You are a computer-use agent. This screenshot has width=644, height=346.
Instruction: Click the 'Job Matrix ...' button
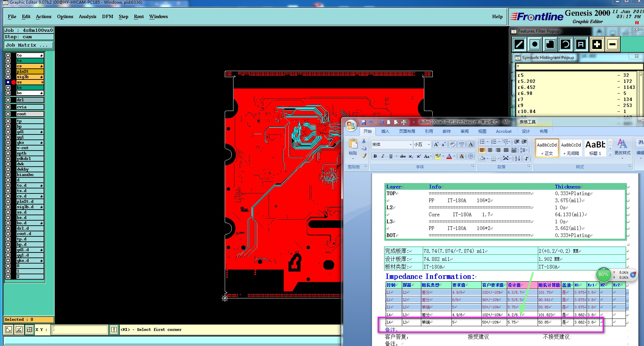pos(29,45)
